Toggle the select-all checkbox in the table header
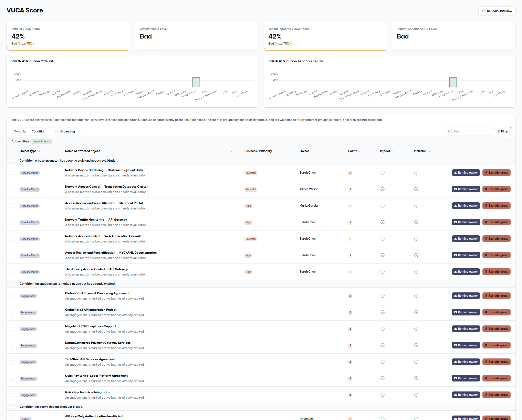522x420 pixels. point(13,151)
